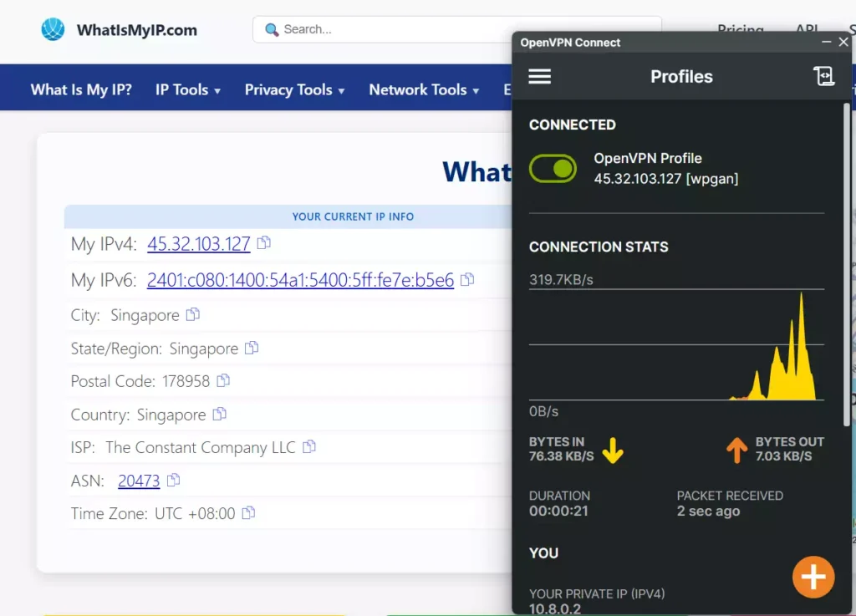The height and width of the screenshot is (616, 856).
Task: Copy the IPv6 address
Action: coord(467,279)
